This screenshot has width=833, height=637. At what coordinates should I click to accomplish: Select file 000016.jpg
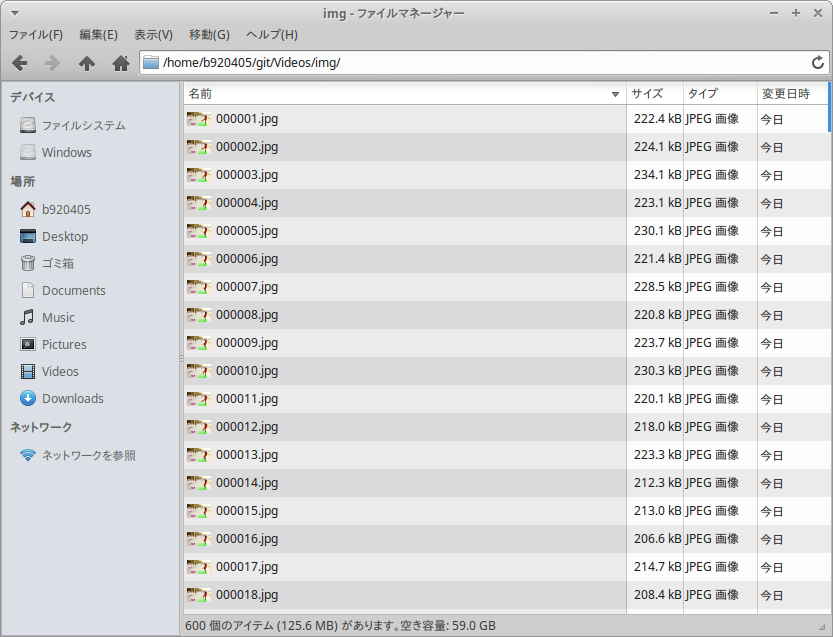point(405,539)
